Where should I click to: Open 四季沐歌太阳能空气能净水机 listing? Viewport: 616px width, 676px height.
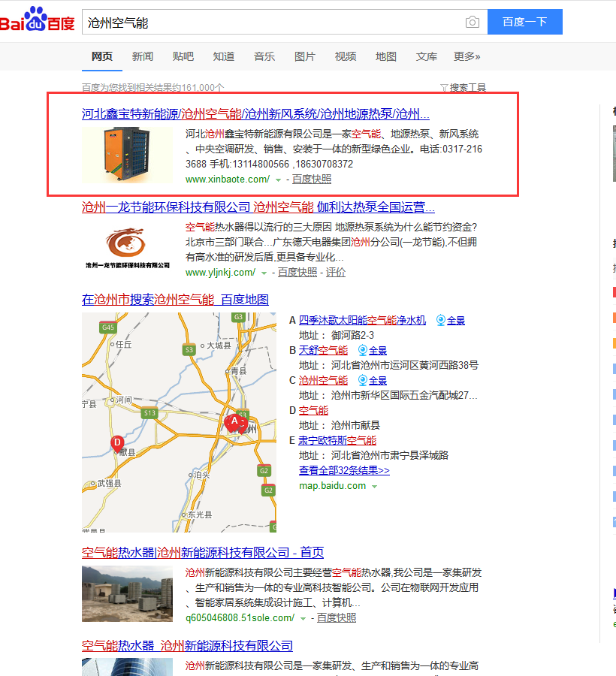click(x=363, y=320)
